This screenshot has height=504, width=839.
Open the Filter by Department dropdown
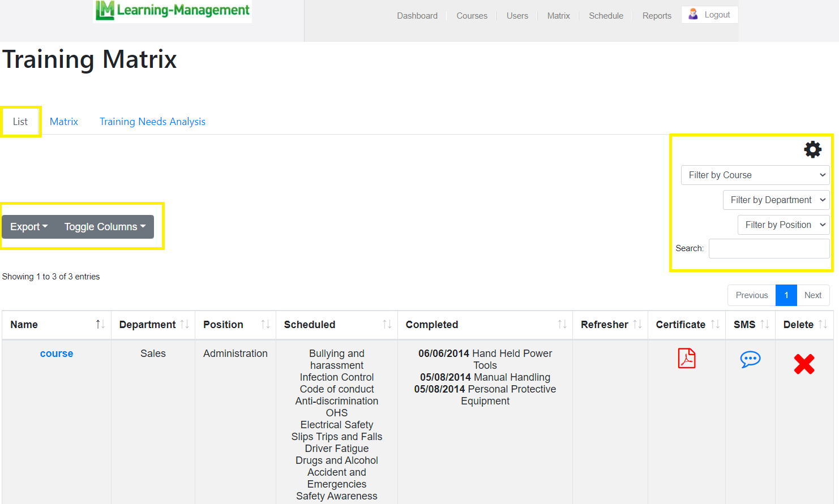[776, 200]
